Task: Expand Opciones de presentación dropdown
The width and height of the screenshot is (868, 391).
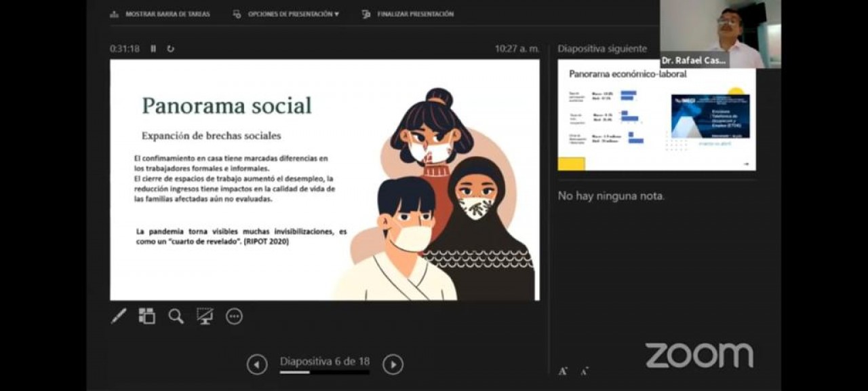Action: click(286, 14)
